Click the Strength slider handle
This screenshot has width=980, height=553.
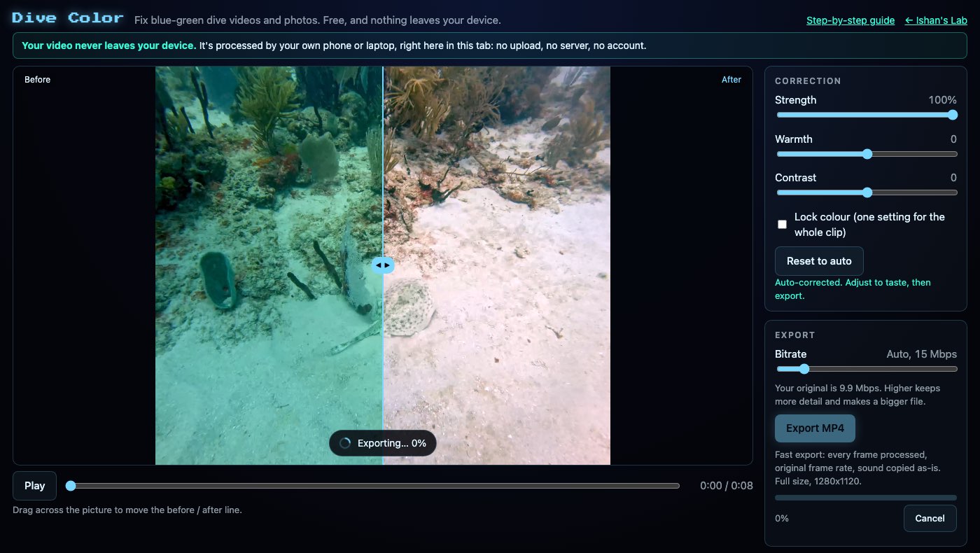[x=952, y=115]
